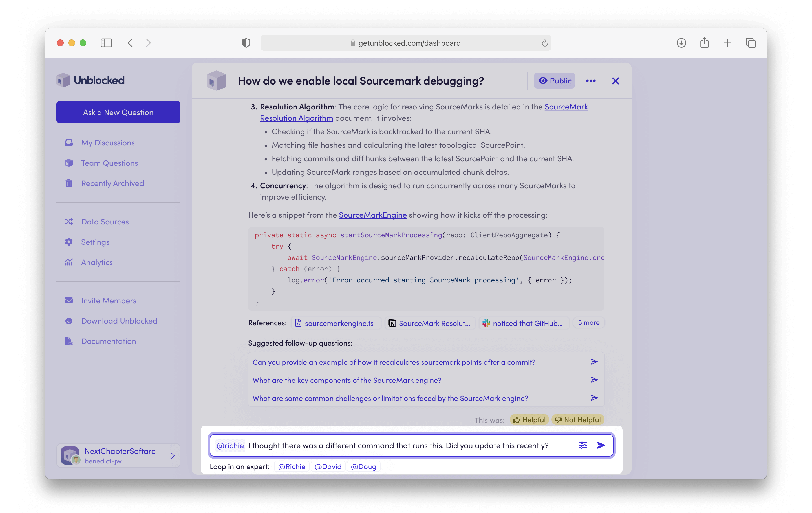Click the Safari share icon
This screenshot has width=812, height=513.
click(x=704, y=43)
